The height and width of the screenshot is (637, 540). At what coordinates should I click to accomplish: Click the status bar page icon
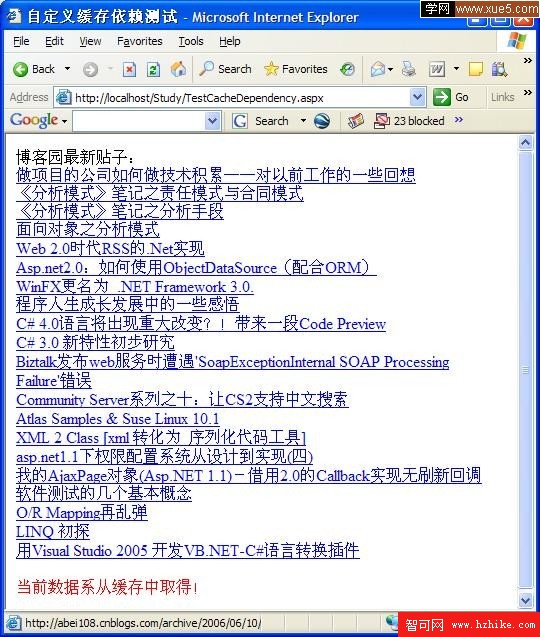(x=12, y=623)
